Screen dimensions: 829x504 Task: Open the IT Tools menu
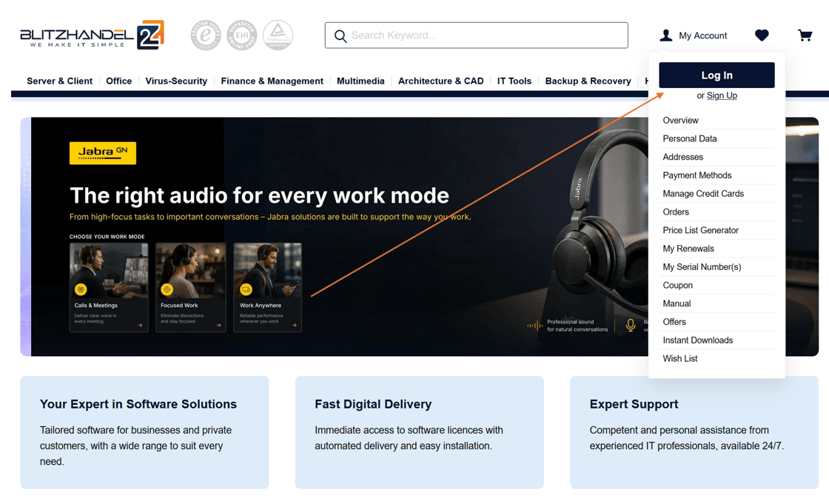click(514, 81)
